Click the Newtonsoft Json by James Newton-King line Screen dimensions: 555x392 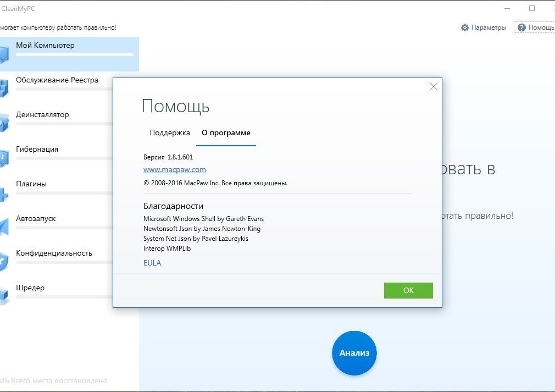click(202, 229)
